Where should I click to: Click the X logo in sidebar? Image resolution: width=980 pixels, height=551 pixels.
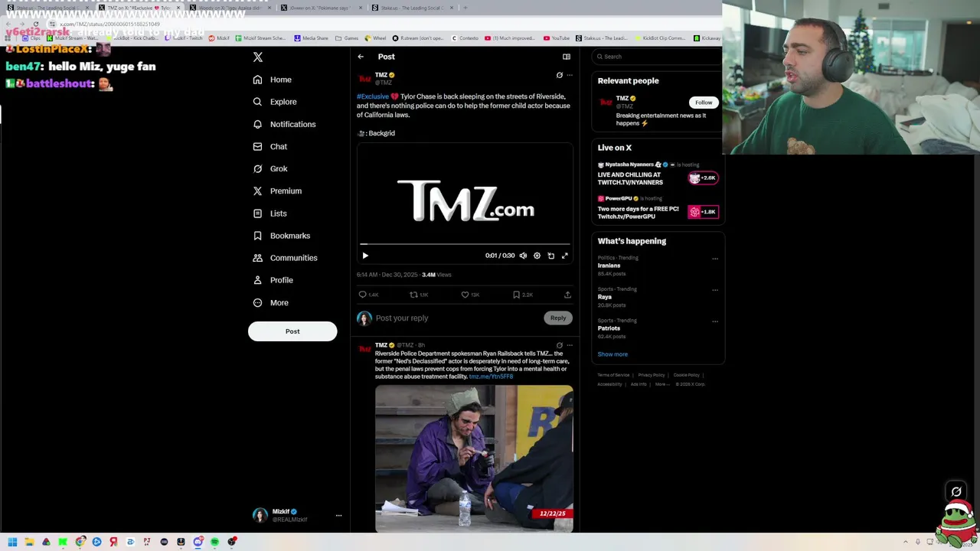click(x=258, y=57)
